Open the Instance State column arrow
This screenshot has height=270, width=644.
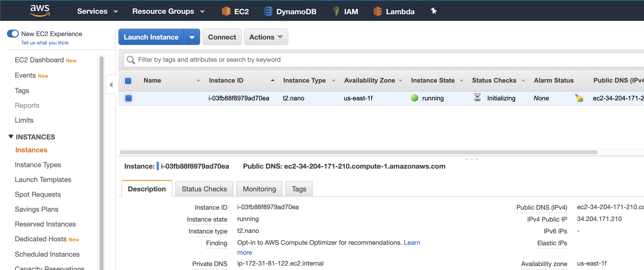[461, 81]
